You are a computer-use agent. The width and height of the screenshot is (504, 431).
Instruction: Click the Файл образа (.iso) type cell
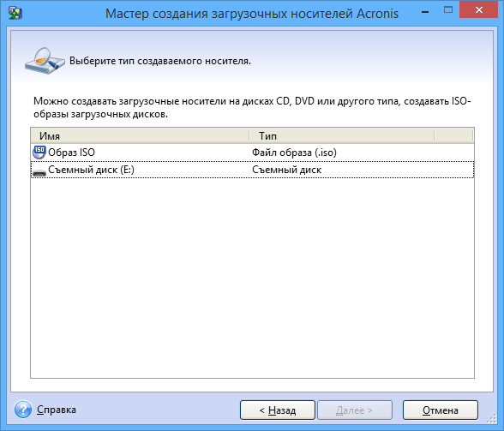(x=294, y=153)
